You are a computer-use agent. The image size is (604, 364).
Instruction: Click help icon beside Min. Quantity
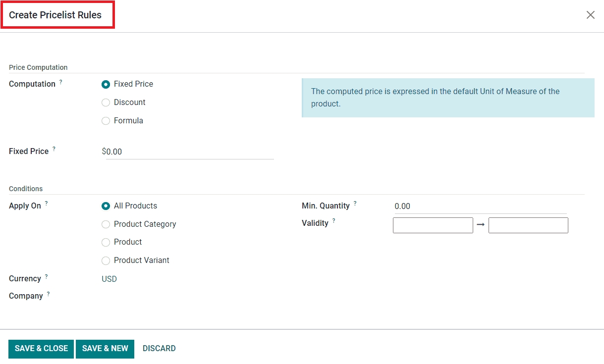point(355,204)
